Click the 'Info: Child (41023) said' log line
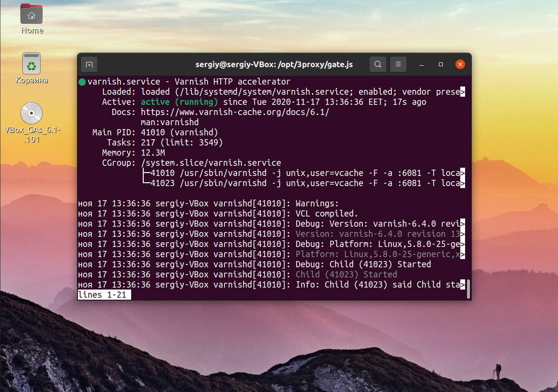558x392 pixels. click(x=271, y=285)
